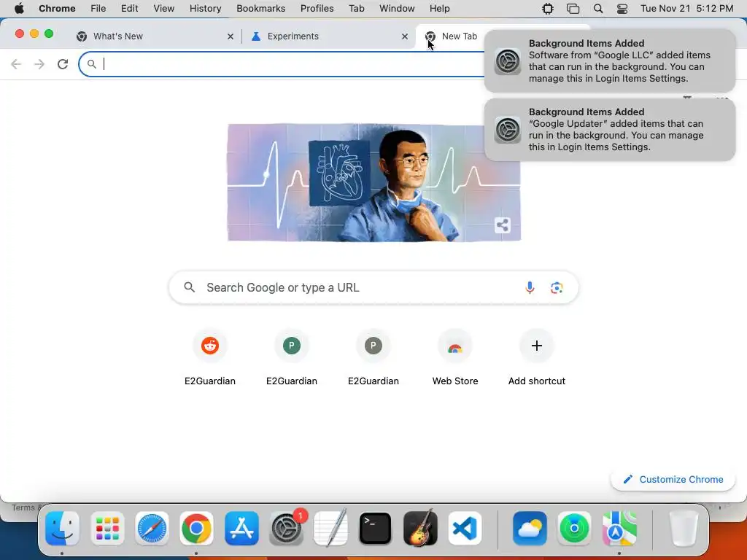Image resolution: width=747 pixels, height=560 pixels.
Task: Open the Window menu
Action: coord(397,9)
